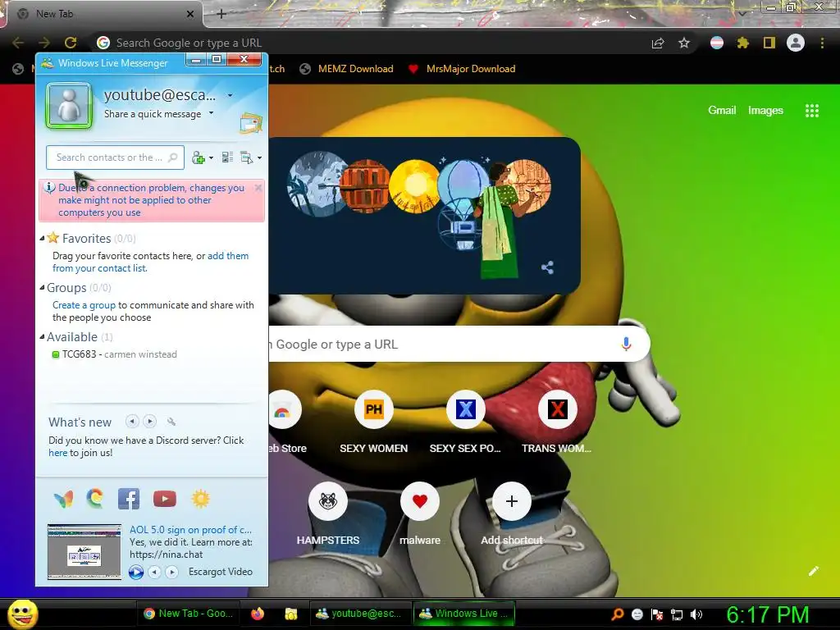The image size is (840, 630).
Task: Click the voice search microphone
Action: (626, 345)
